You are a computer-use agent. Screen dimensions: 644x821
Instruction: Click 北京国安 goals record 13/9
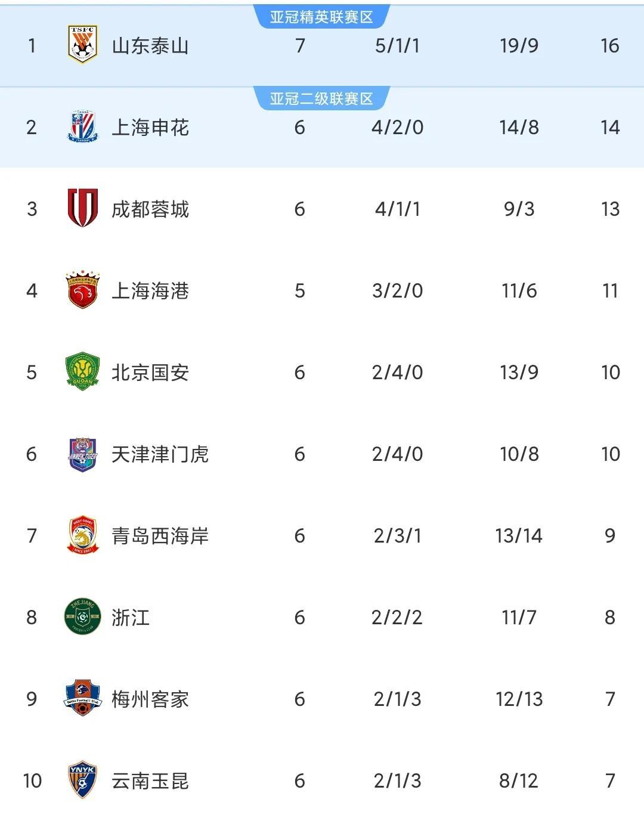coord(519,372)
